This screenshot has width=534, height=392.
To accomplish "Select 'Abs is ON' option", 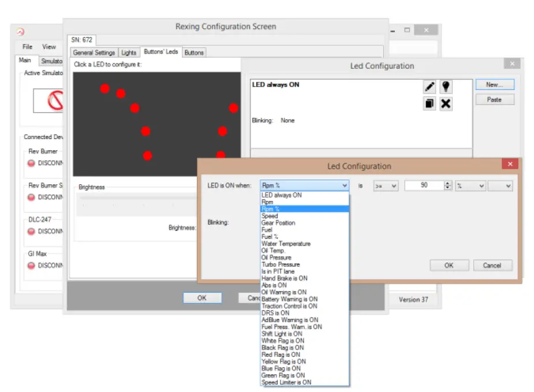I will click(304, 285).
